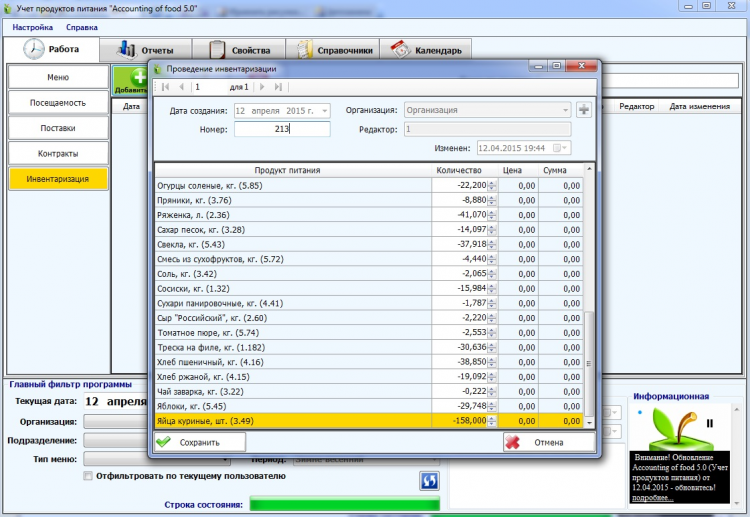Go to previous record arrow
Viewport: 750px width, 517px height.
pos(181,87)
